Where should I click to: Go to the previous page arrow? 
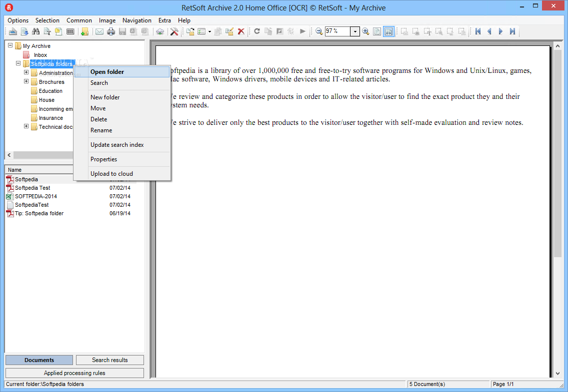point(489,31)
